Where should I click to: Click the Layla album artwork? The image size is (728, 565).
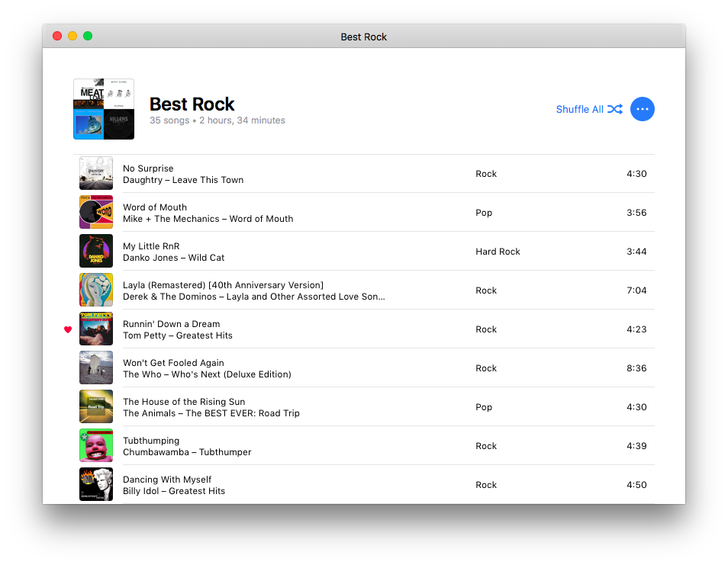point(96,291)
